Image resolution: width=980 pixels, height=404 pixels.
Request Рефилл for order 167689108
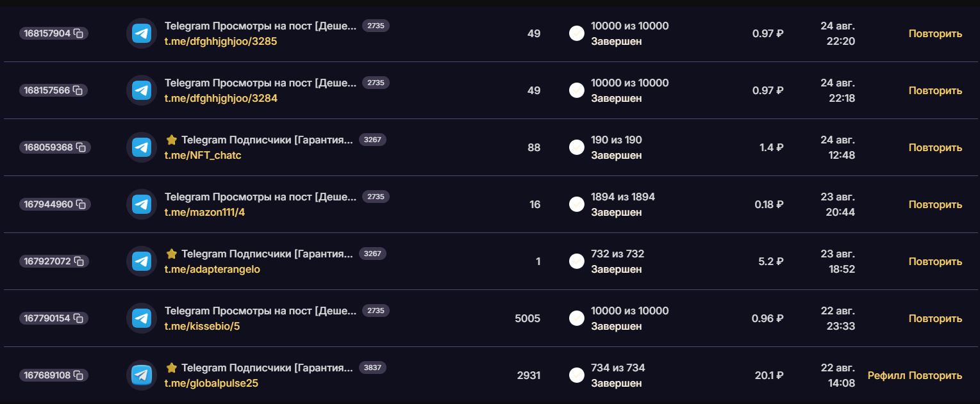(886, 375)
